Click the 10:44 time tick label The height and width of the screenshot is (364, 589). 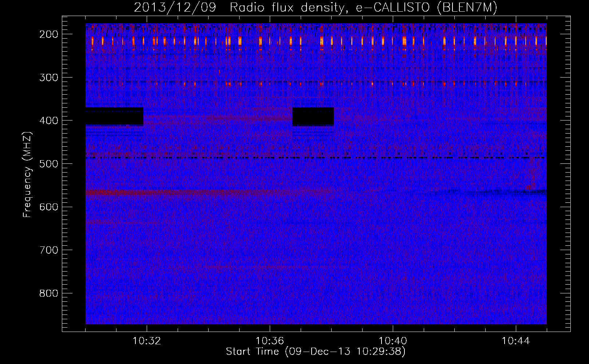[516, 341]
